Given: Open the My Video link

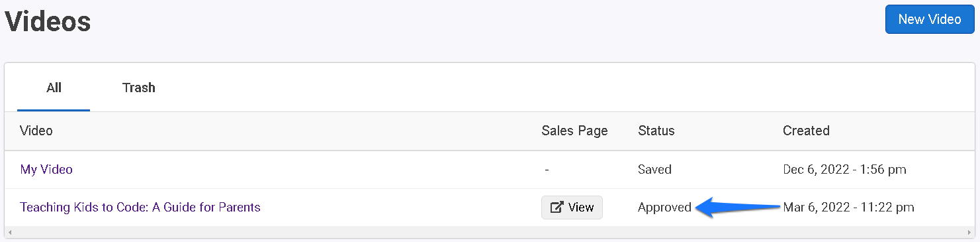Looking at the screenshot, I should pyautogui.click(x=46, y=169).
